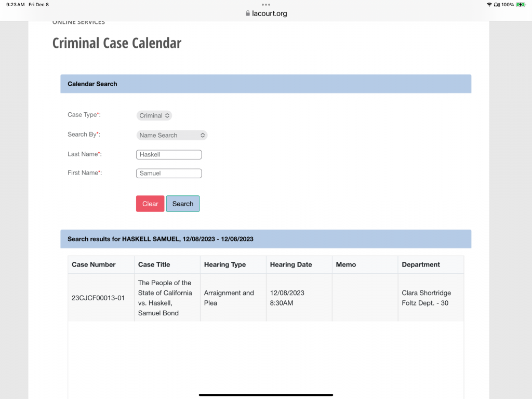Screen dimensions: 532x399
Task: Click the Case Number column header
Action: (94, 264)
